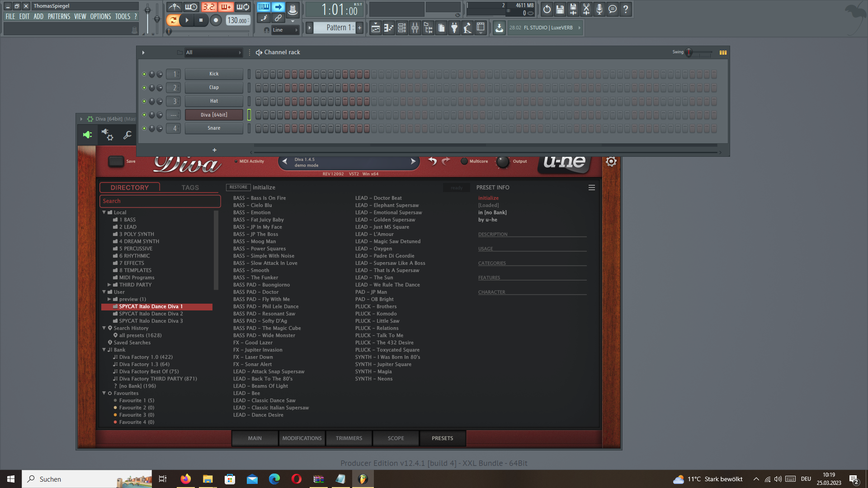Image resolution: width=868 pixels, height=488 pixels.
Task: Toggle the metronome icon
Action: tap(174, 7)
